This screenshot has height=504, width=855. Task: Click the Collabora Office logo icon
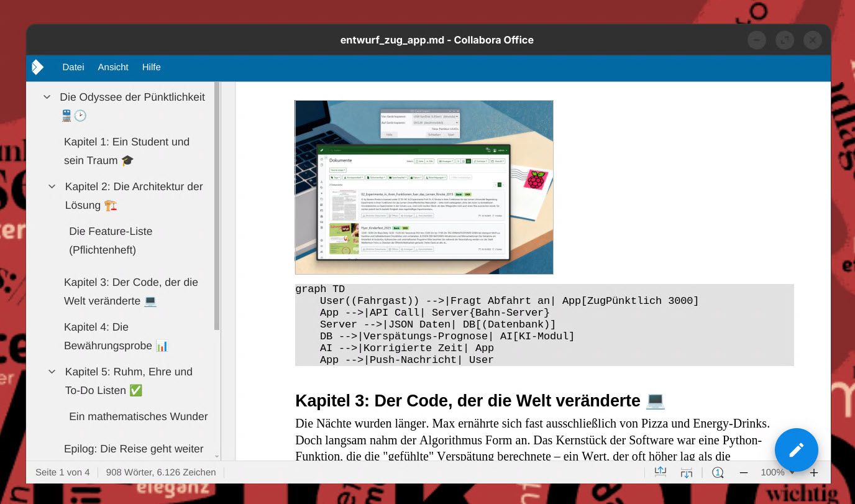pyautogui.click(x=38, y=67)
